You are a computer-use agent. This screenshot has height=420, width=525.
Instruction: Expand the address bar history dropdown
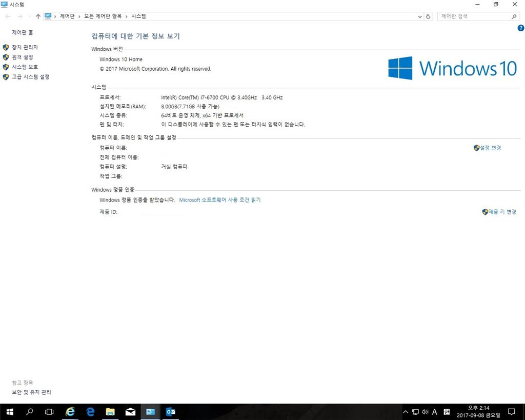420,16
